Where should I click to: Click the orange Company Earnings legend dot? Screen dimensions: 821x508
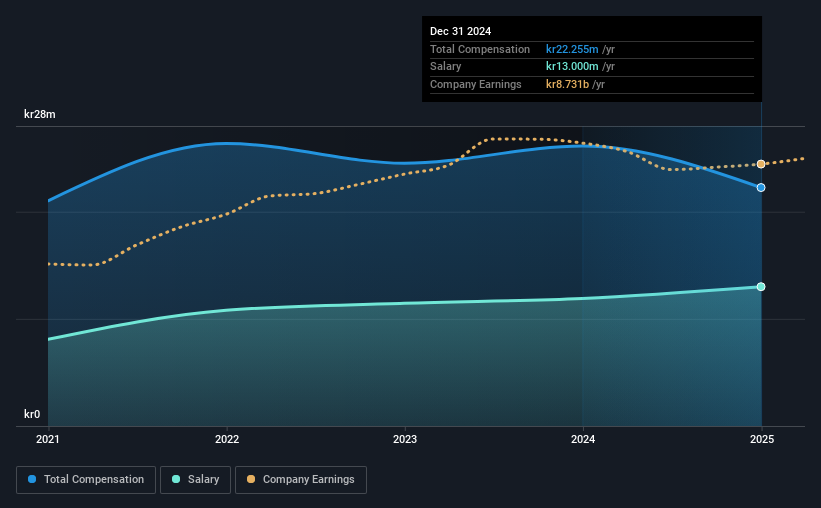pyautogui.click(x=251, y=479)
